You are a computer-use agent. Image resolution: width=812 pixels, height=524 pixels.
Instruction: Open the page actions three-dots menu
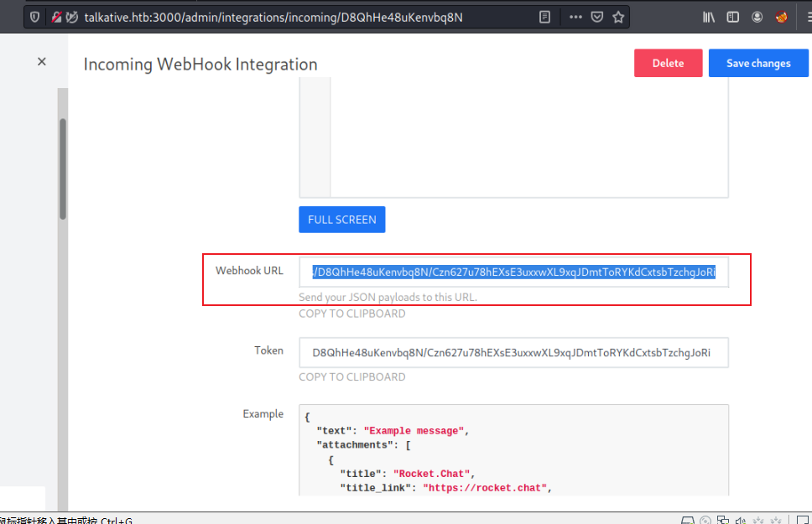pyautogui.click(x=575, y=17)
